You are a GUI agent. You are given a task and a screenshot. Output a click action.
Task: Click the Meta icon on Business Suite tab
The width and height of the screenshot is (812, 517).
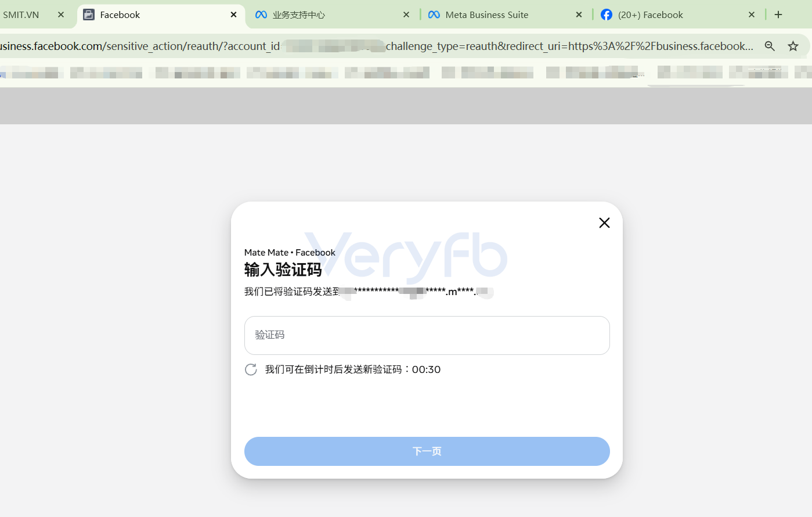tap(434, 15)
